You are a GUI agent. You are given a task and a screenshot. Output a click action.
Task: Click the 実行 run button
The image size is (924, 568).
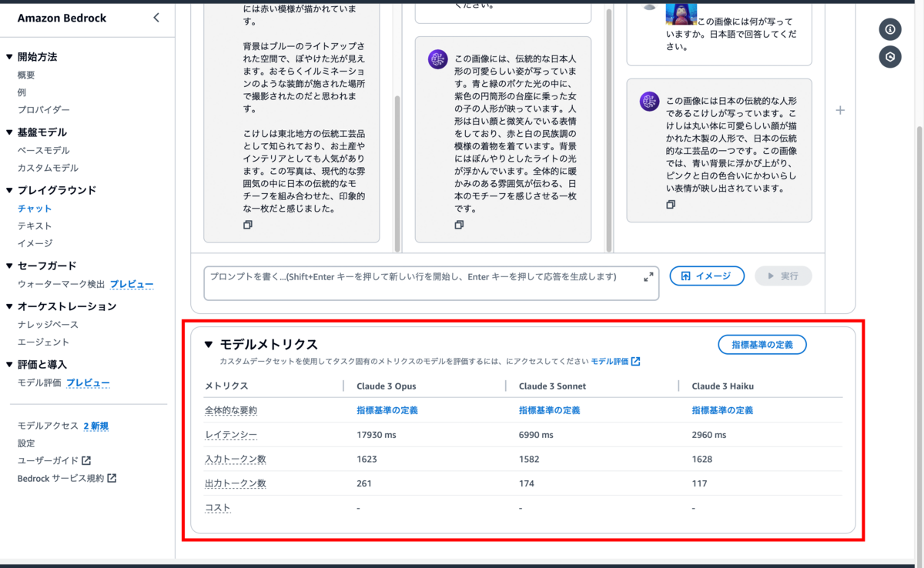783,276
